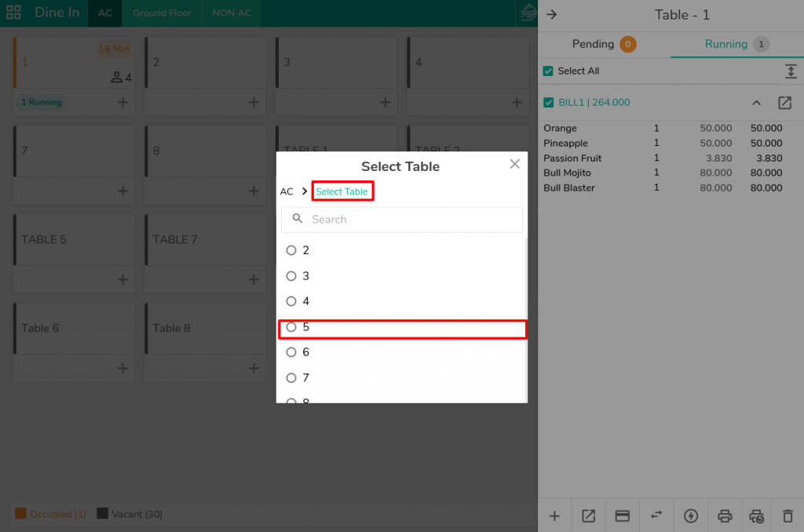The width and height of the screenshot is (804, 532).
Task: Uncheck the BILL1 checkbox
Action: coord(549,103)
